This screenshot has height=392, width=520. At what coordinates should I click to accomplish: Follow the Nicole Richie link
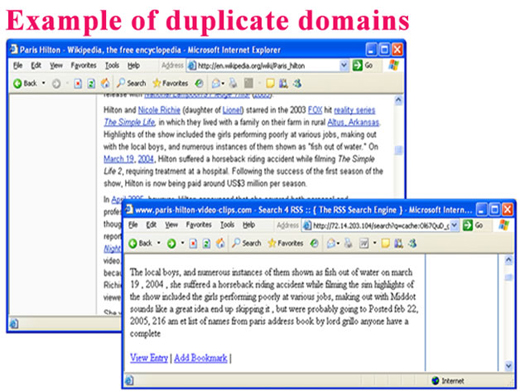tap(159, 110)
